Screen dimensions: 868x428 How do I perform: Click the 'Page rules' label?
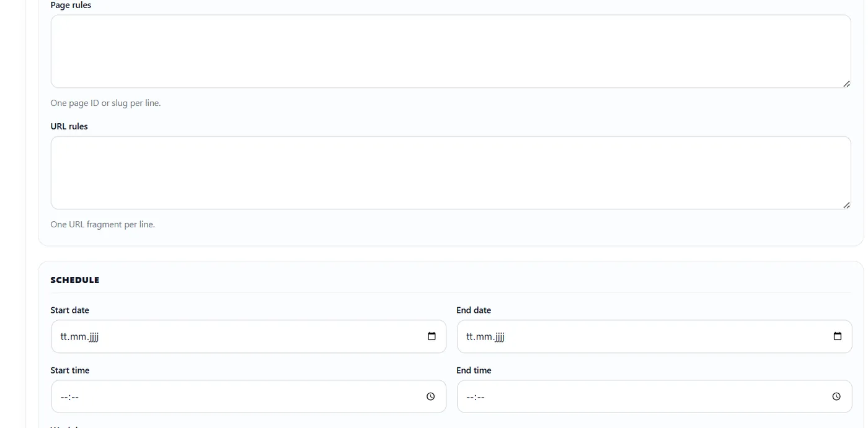[x=71, y=5]
